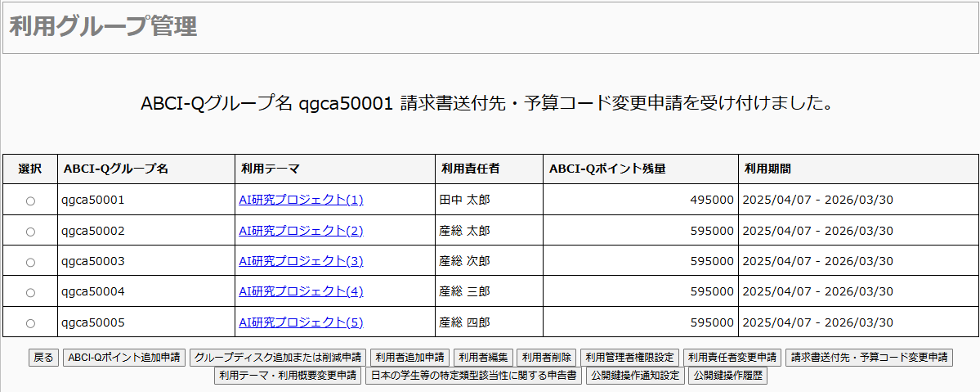The image size is (980, 392).
Task: Click 請求書送付先・予算コード変更申請 button
Action: [869, 358]
